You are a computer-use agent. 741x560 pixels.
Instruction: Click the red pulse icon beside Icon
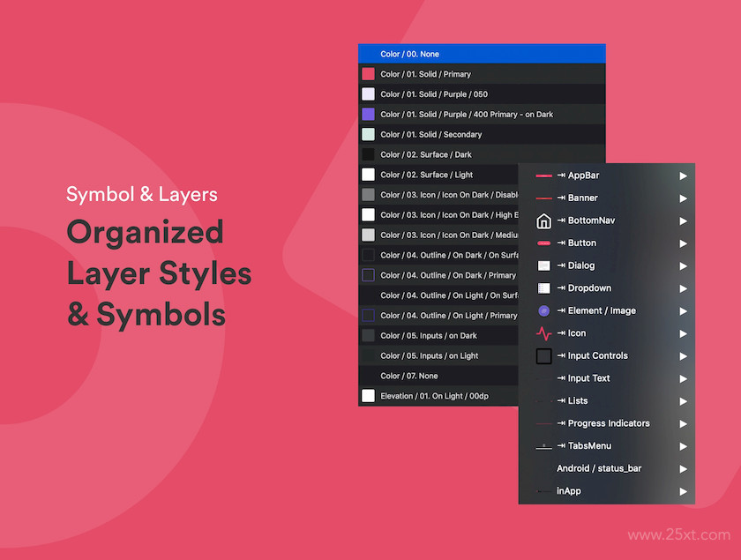(543, 333)
